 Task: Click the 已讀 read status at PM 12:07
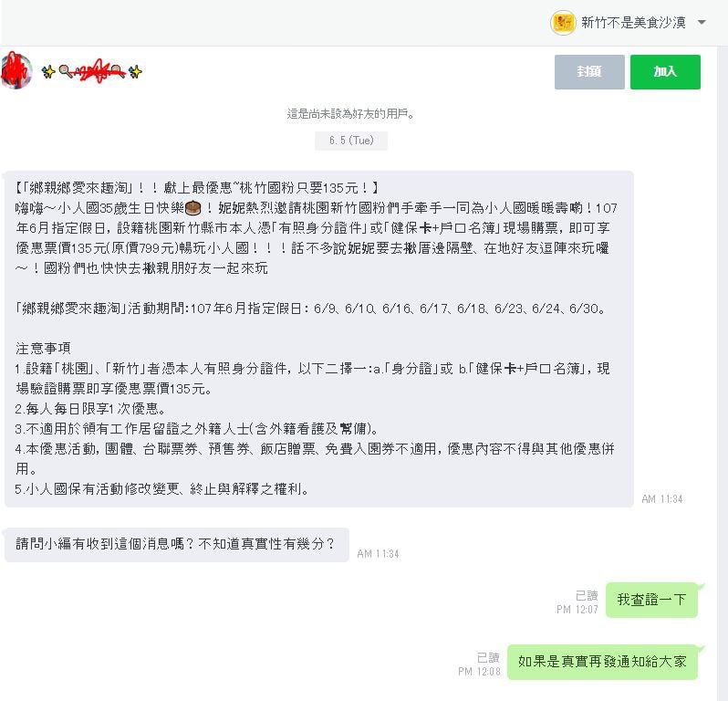(587, 595)
